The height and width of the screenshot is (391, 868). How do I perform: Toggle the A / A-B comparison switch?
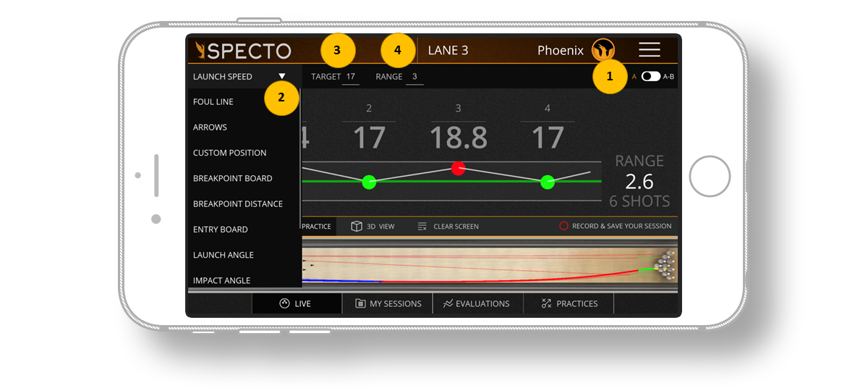[x=650, y=76]
